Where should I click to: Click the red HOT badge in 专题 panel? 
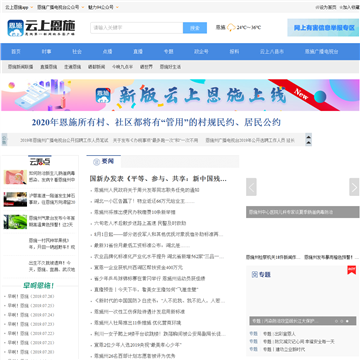pos(351,270)
